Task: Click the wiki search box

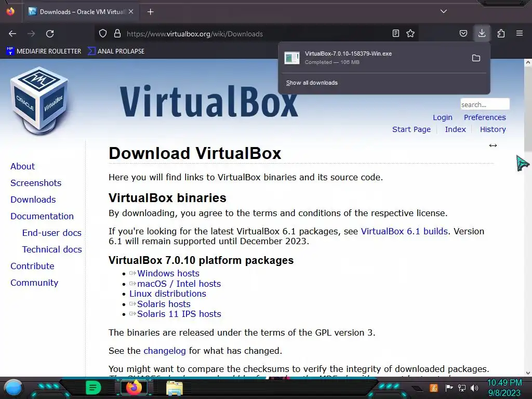Action: coord(485,104)
